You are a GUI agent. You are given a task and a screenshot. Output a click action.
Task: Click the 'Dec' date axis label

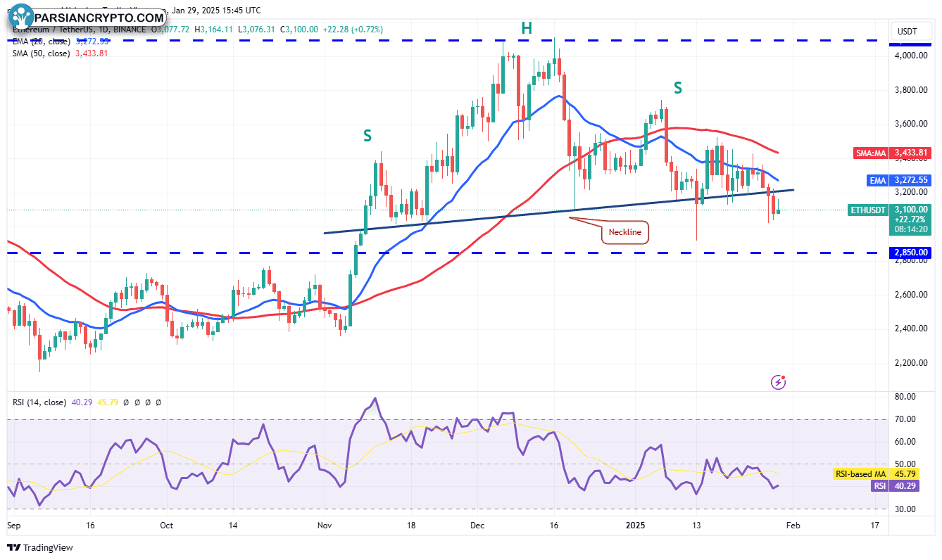pos(478,525)
